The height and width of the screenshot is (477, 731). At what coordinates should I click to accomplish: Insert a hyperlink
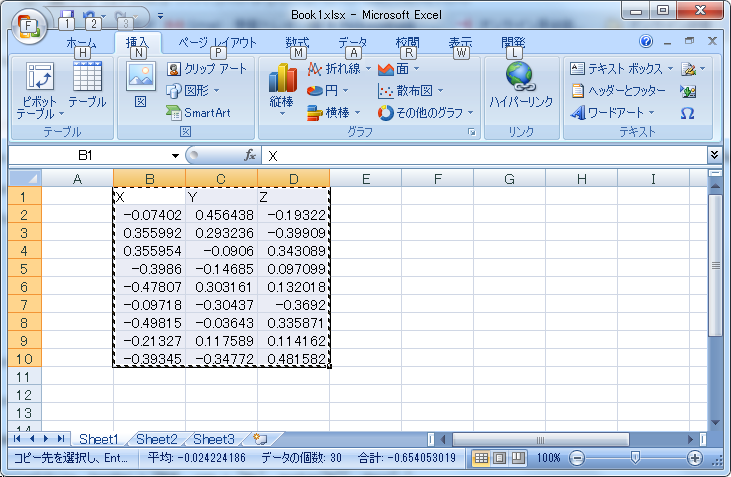tap(521, 85)
